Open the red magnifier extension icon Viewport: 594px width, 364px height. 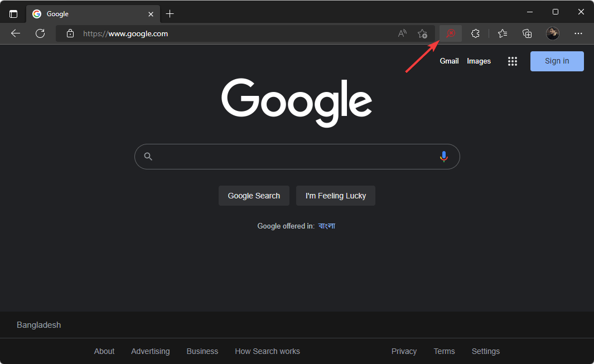click(x=451, y=33)
